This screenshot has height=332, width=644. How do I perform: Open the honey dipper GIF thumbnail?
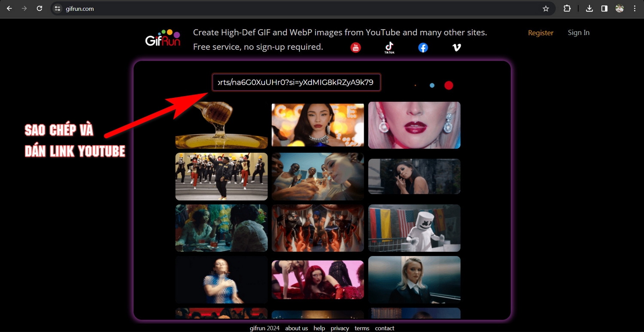[222, 125]
